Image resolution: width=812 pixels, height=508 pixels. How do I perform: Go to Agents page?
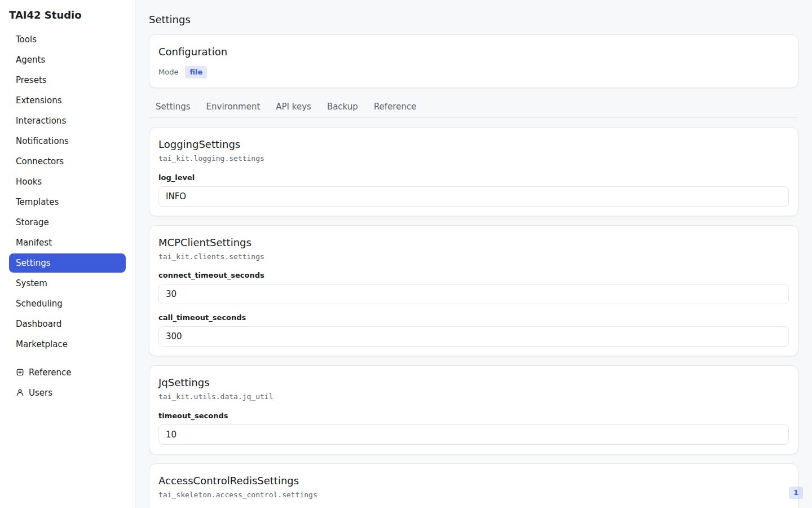67,60
